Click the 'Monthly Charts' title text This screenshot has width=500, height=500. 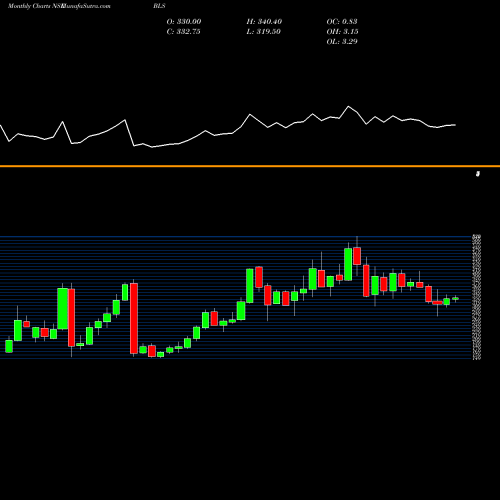(x=29, y=6)
